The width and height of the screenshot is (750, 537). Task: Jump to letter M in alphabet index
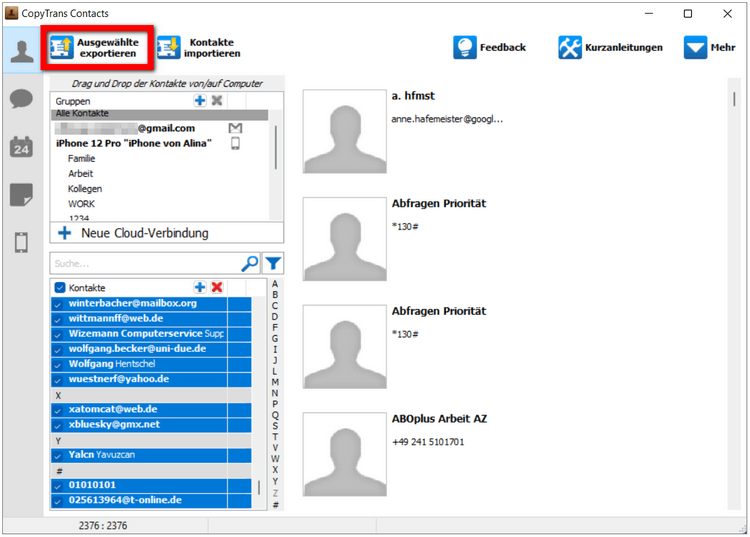[x=275, y=382]
